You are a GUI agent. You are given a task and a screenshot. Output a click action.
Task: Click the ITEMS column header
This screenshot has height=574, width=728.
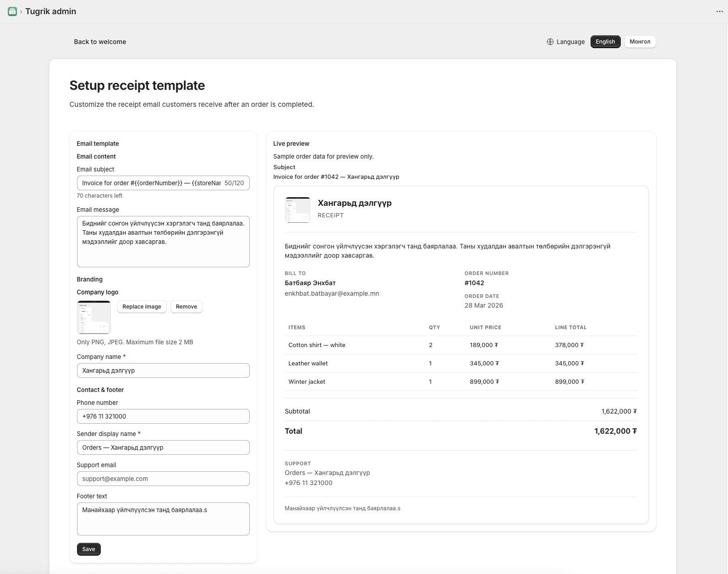[297, 327]
